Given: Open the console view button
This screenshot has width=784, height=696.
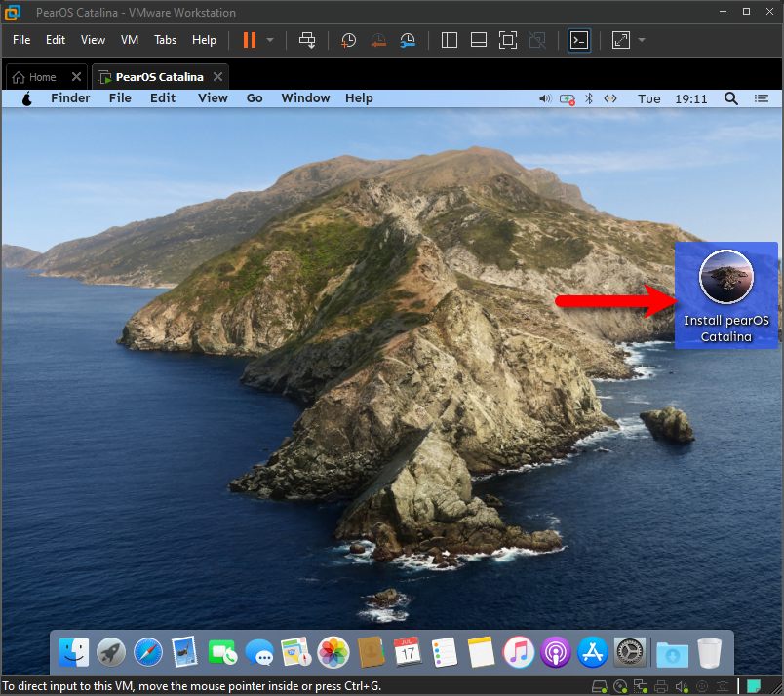Looking at the screenshot, I should coord(579,40).
